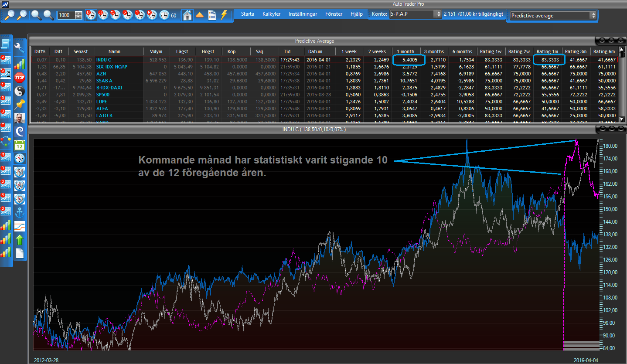This screenshot has width=627, height=364.
Task: Click the blue compass sidebar icon
Action: click(20, 159)
